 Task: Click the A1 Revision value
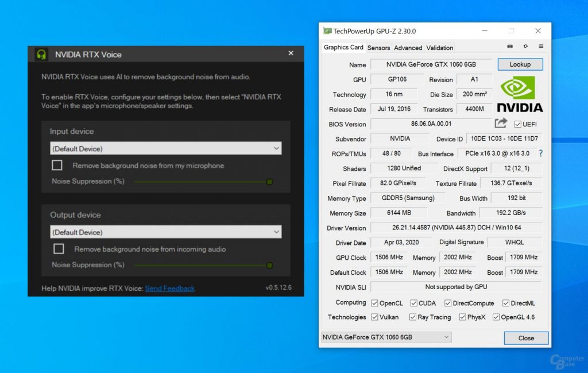click(474, 79)
